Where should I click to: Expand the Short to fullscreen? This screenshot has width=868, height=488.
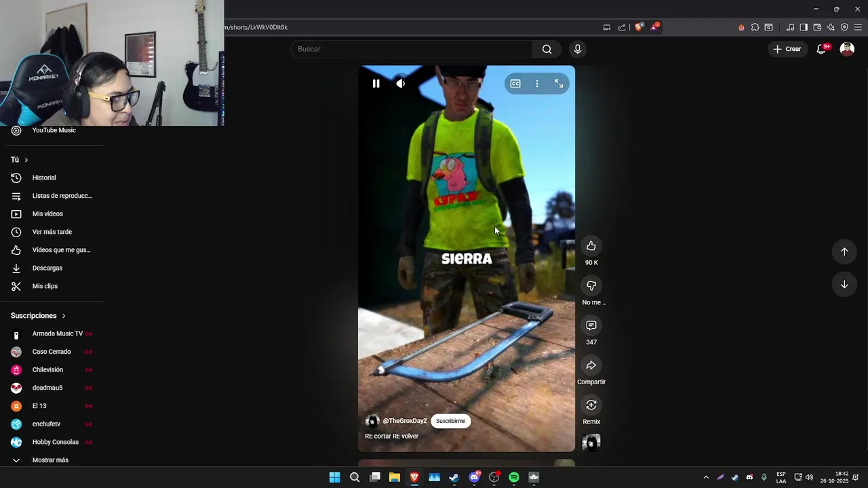(x=559, y=83)
